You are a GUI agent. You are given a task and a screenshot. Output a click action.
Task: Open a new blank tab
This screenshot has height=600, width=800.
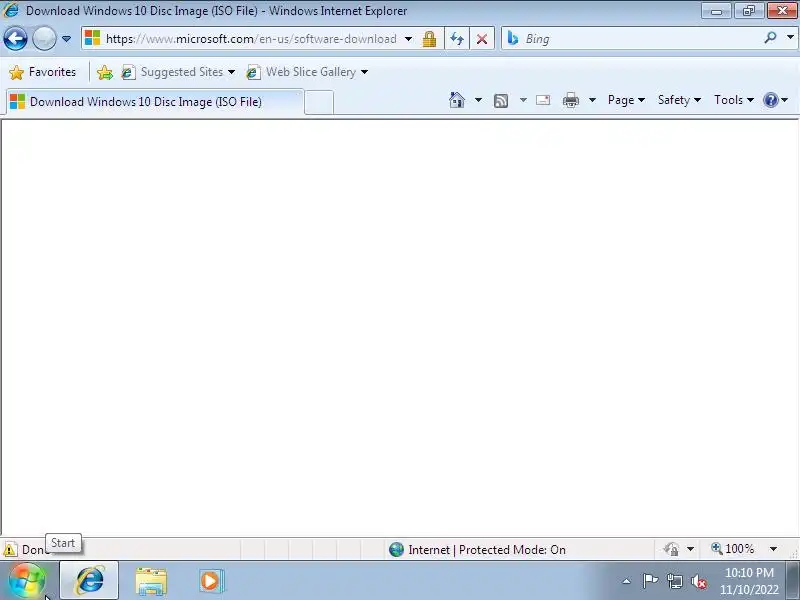319,102
